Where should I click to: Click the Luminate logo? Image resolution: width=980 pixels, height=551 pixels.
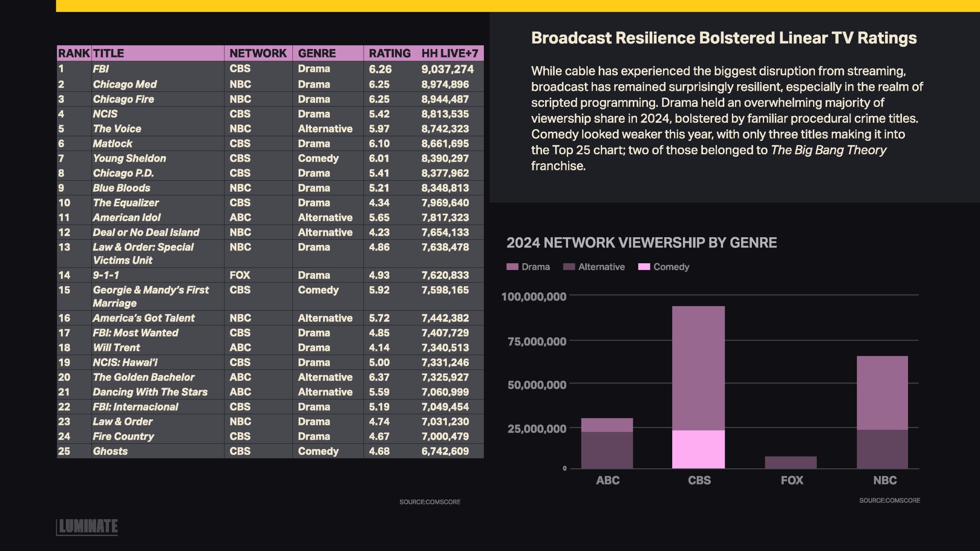click(88, 527)
